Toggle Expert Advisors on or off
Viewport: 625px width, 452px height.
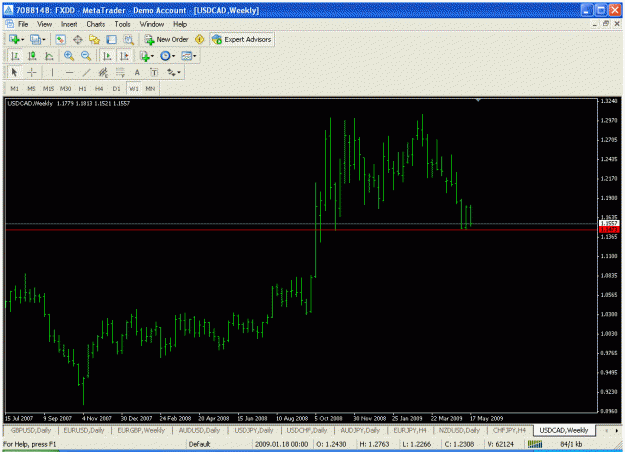click(x=242, y=39)
